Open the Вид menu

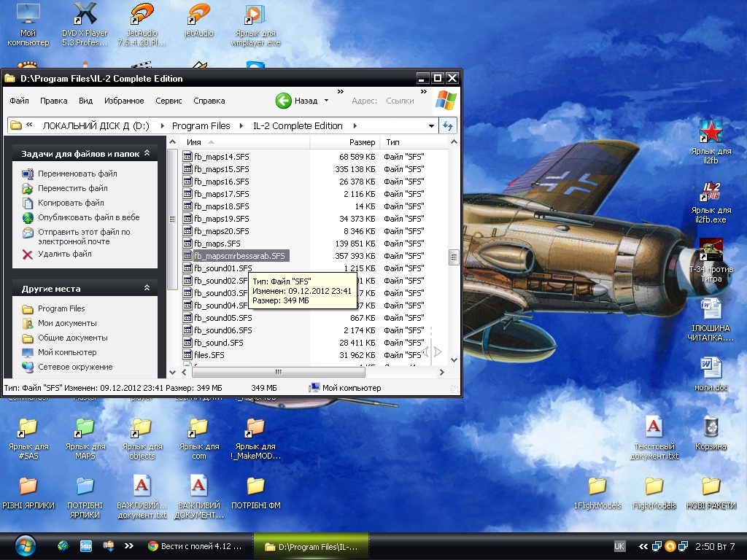coord(86,101)
